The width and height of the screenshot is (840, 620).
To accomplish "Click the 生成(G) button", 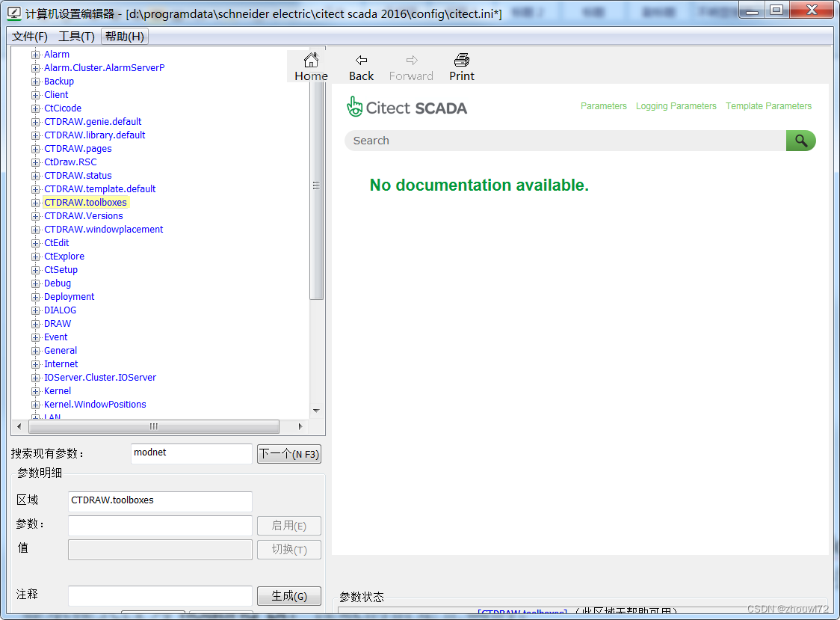I will click(288, 595).
